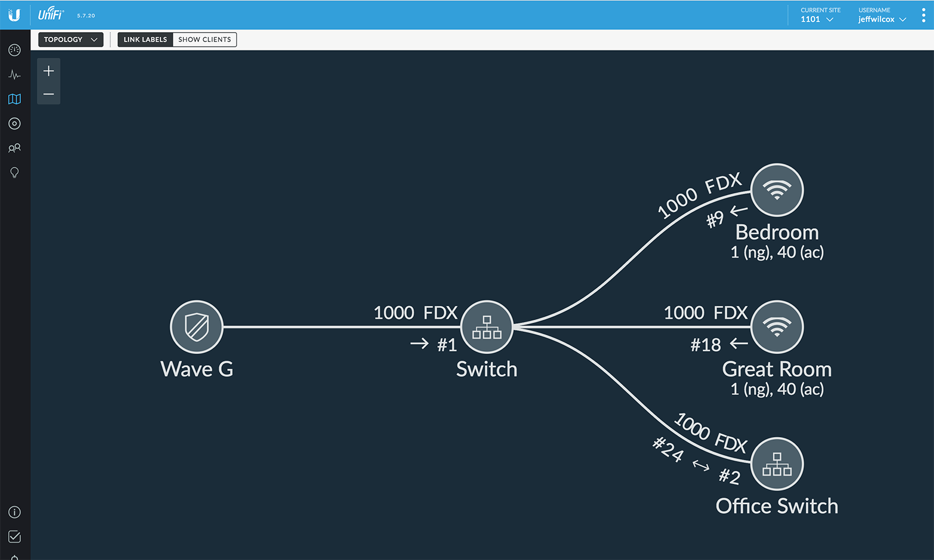The width and height of the screenshot is (934, 560).
Task: Zoom in with the plus button
Action: point(48,71)
